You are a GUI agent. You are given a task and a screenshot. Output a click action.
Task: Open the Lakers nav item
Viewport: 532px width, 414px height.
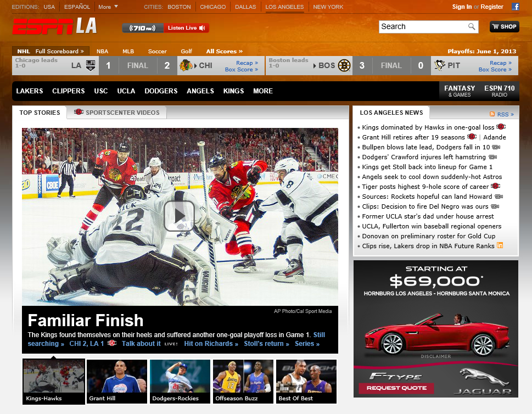30,91
